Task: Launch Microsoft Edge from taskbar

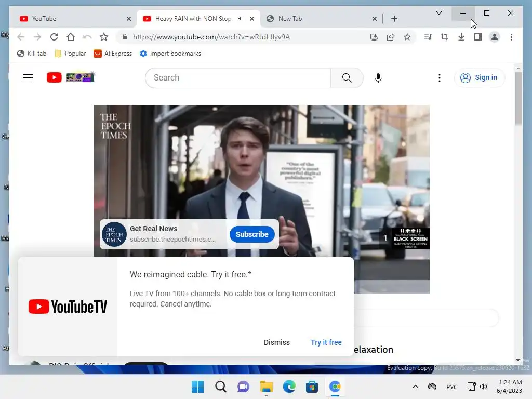Action: [x=289, y=387]
